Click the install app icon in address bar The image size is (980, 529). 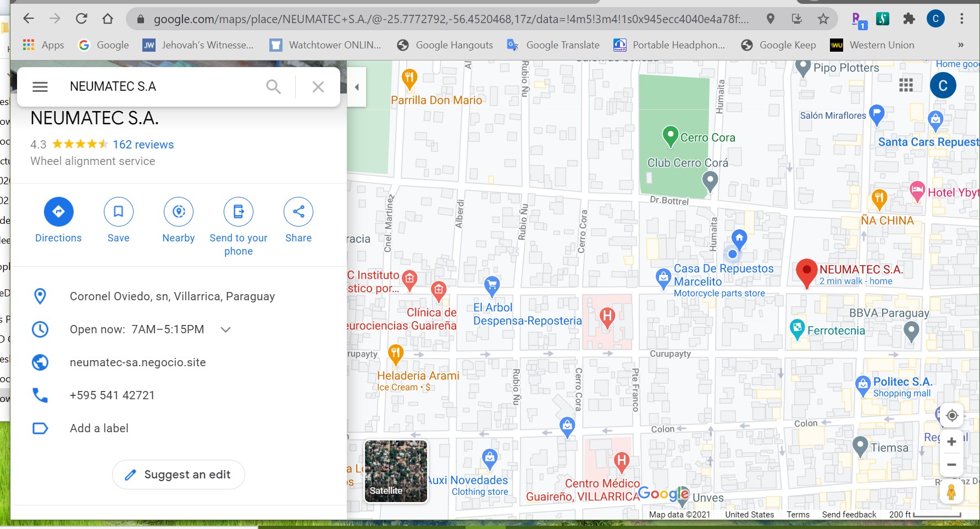click(x=796, y=19)
